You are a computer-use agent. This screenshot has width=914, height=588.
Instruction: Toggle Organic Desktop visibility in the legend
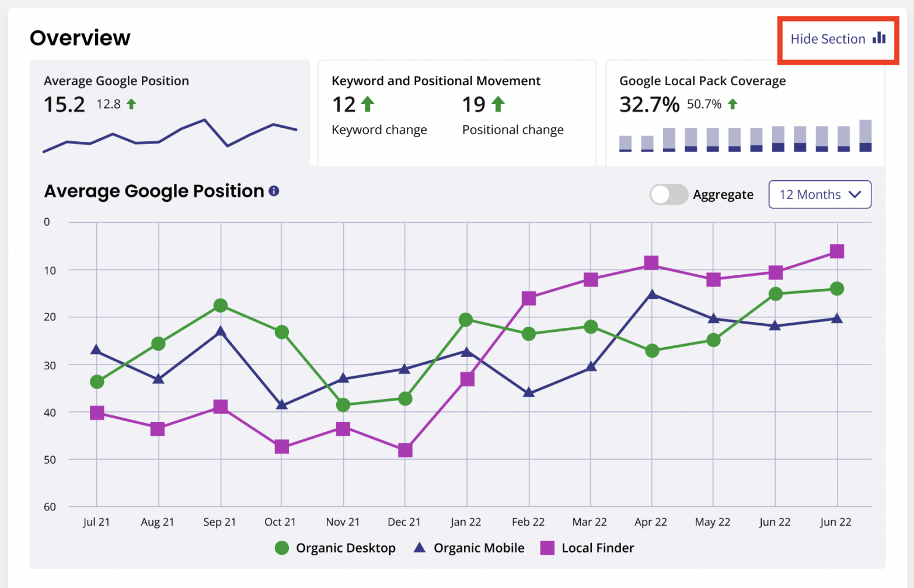[x=346, y=548]
